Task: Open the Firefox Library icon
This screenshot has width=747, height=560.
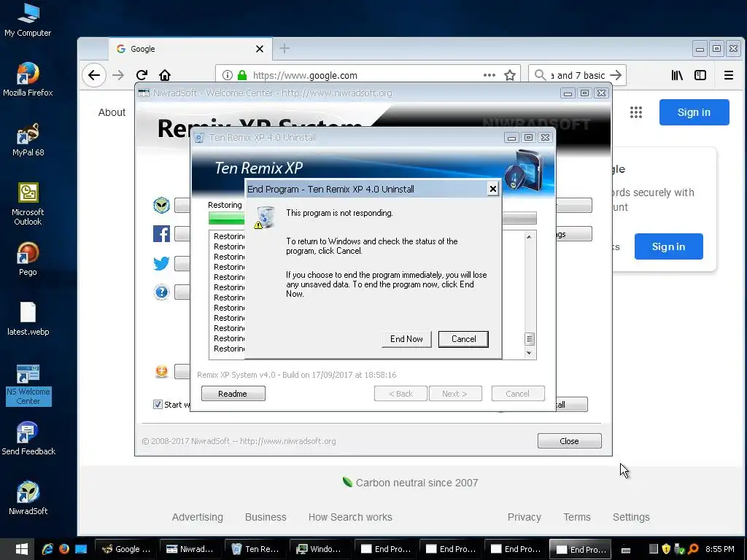Action: [677, 75]
